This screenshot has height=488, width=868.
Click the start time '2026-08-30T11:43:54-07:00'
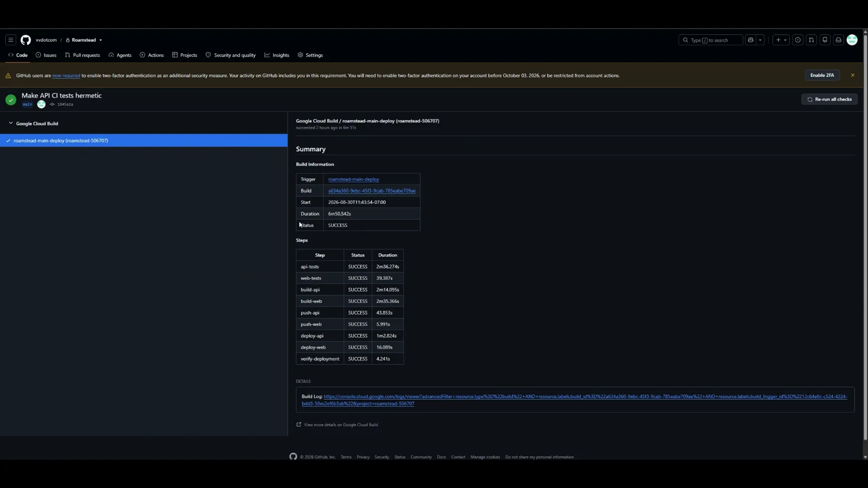pos(357,202)
